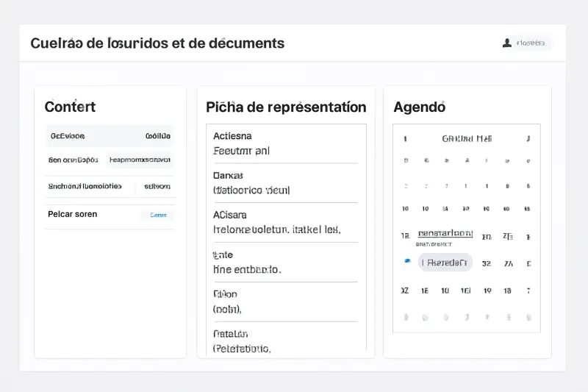Open the Ente entry in Picha list

(x=285, y=263)
